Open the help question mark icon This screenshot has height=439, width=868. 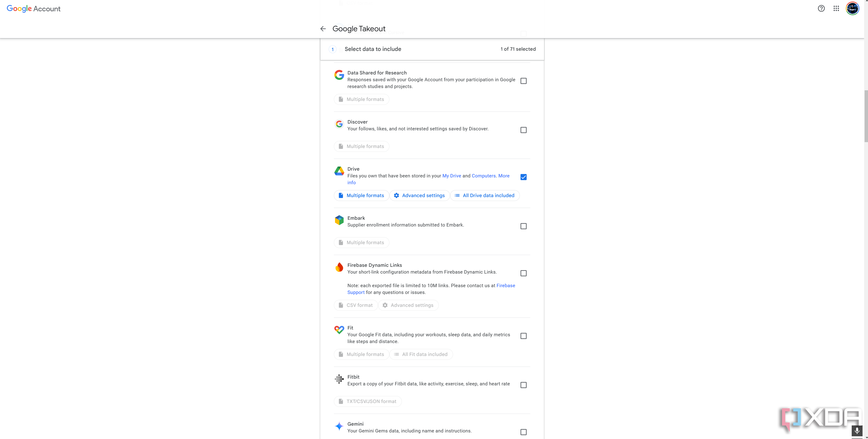click(x=821, y=8)
